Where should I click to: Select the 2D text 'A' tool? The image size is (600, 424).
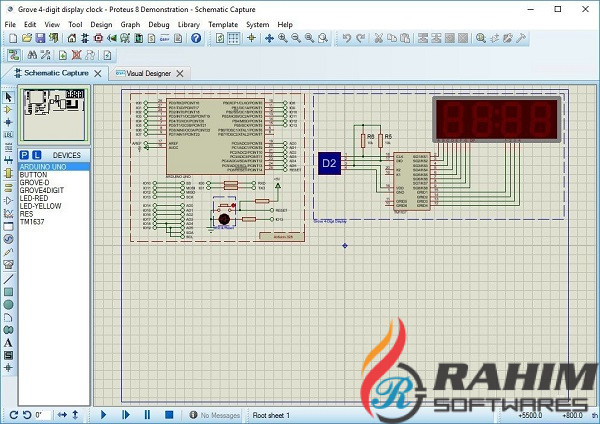(8, 342)
